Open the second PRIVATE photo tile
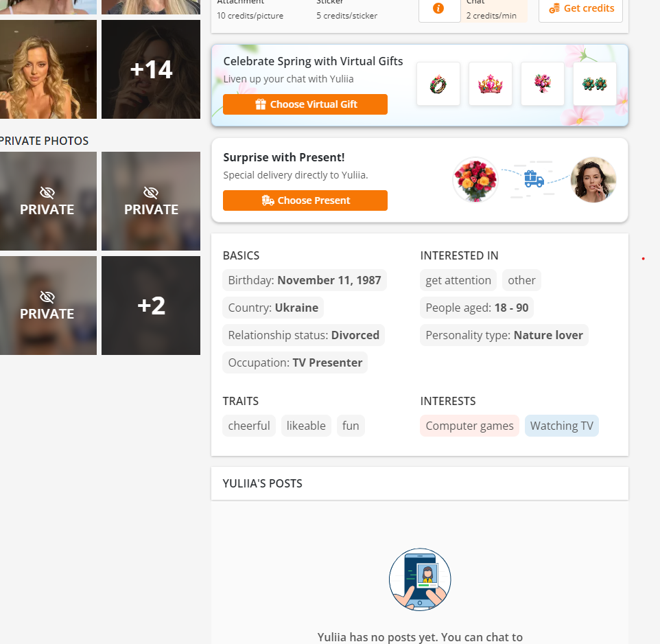660x644 pixels. 151,201
